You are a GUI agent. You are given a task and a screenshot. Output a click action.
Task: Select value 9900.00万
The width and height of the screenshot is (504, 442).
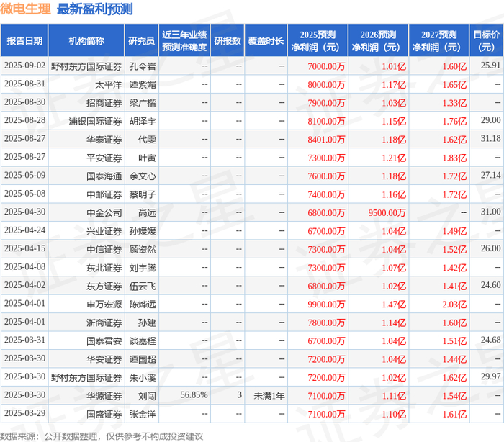(326, 305)
